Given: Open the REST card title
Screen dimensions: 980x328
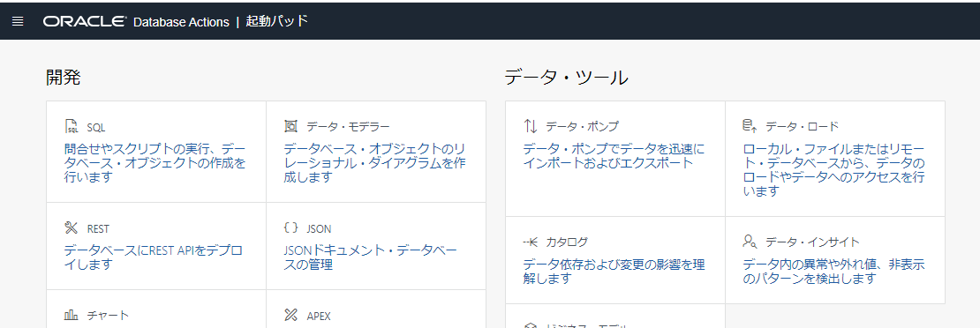Looking at the screenshot, I should (x=98, y=228).
